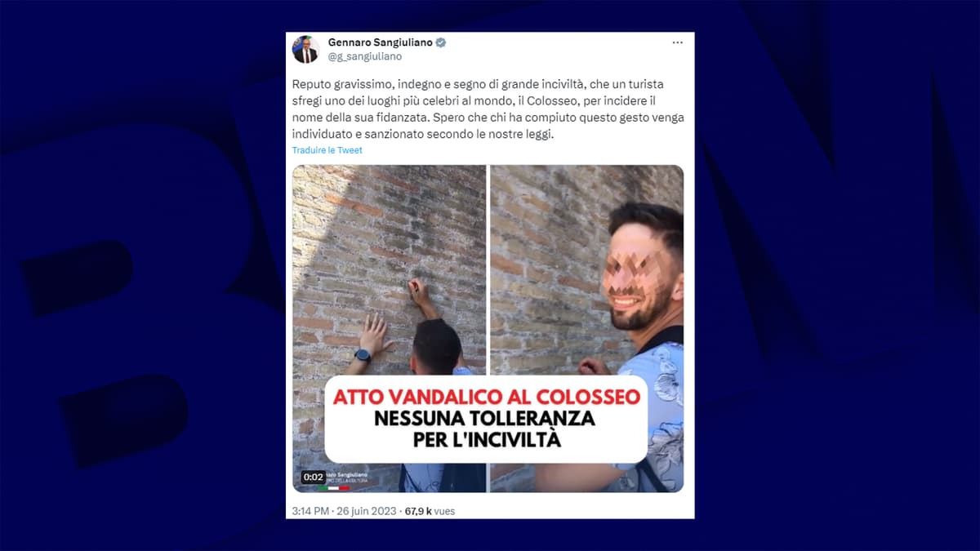Click the blue verified badge
Screen dimensions: 980x551
[x=441, y=42]
